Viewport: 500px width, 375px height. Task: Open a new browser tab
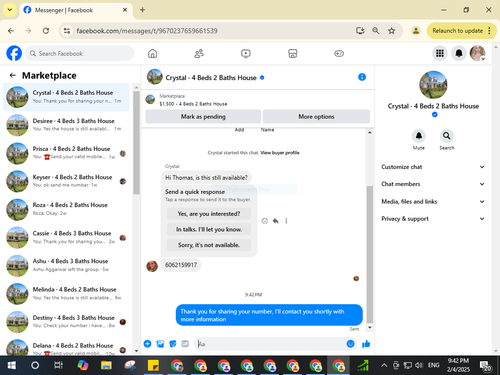point(142,10)
